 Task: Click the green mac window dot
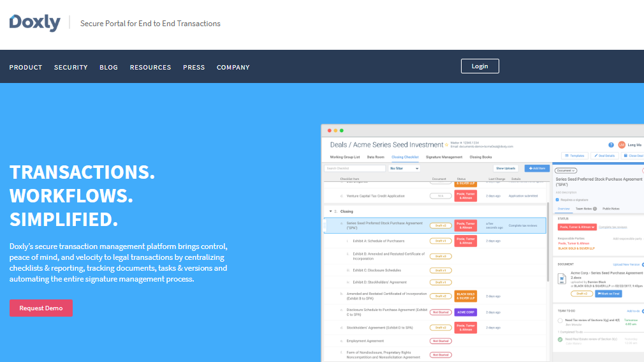(341, 130)
